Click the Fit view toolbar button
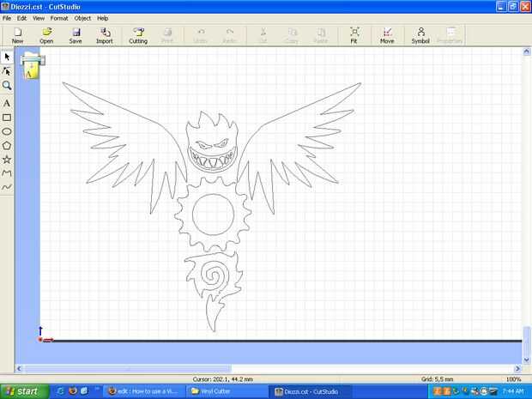532x399 pixels. point(354,35)
